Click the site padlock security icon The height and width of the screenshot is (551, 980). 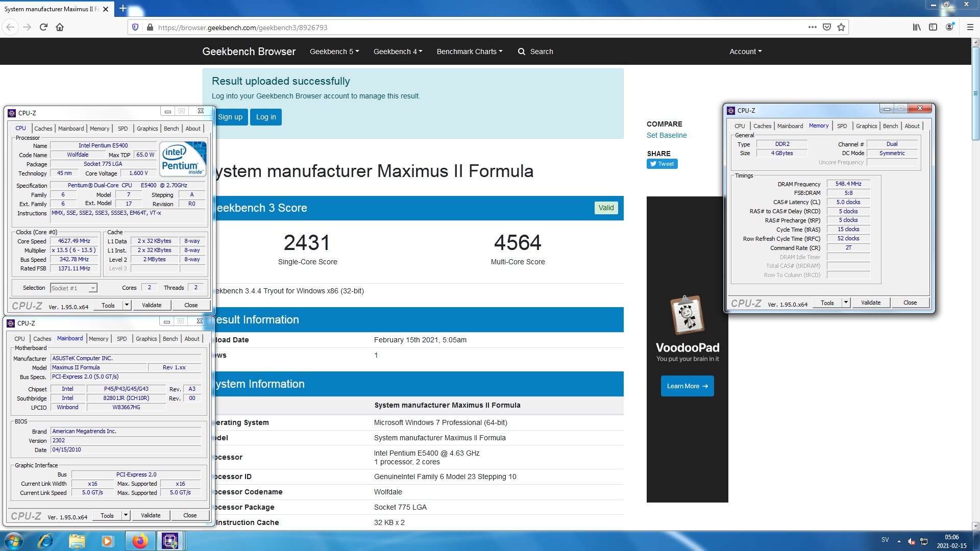click(x=150, y=27)
